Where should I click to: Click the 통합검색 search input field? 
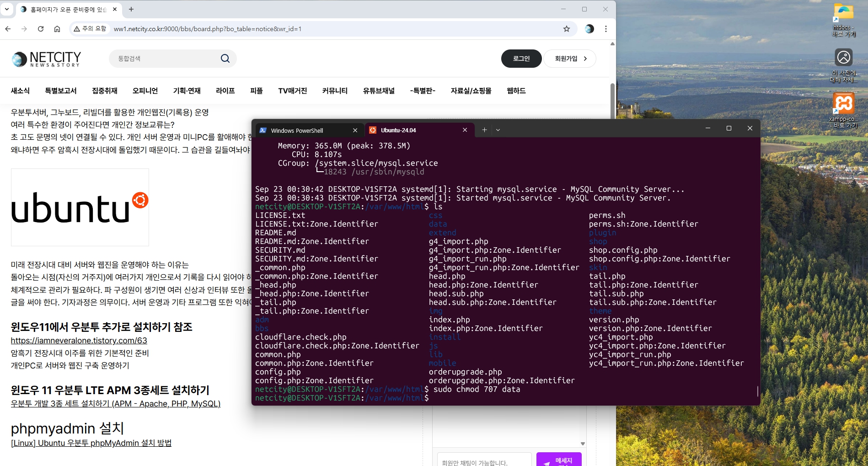click(x=165, y=59)
